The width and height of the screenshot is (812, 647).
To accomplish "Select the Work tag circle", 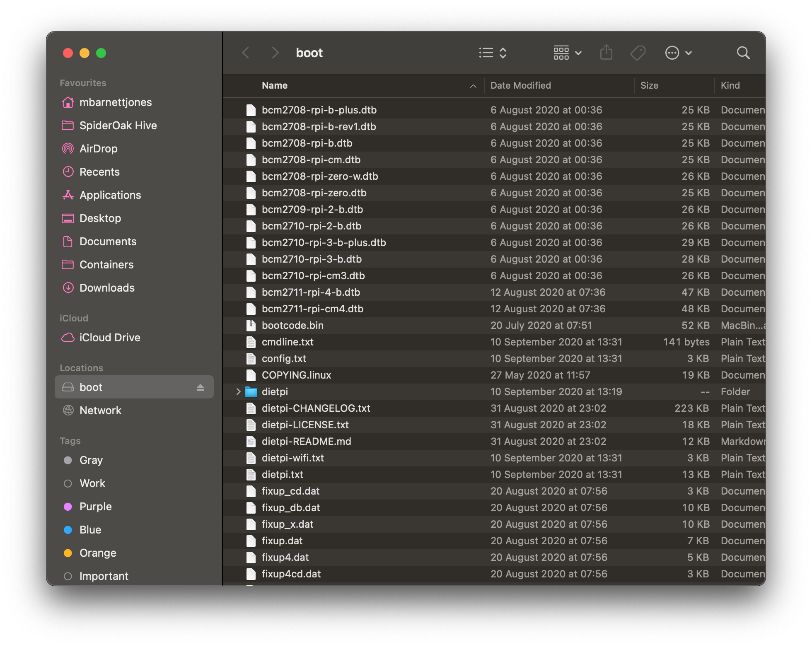I will click(68, 483).
